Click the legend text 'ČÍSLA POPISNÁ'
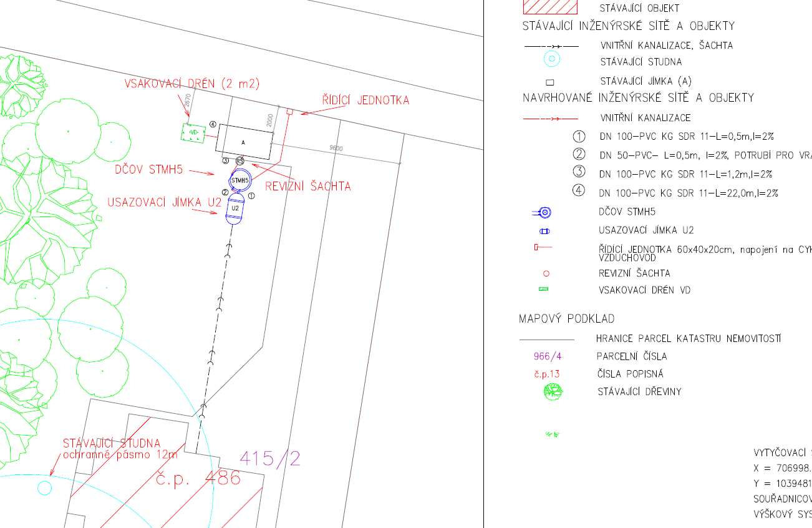 click(630, 374)
